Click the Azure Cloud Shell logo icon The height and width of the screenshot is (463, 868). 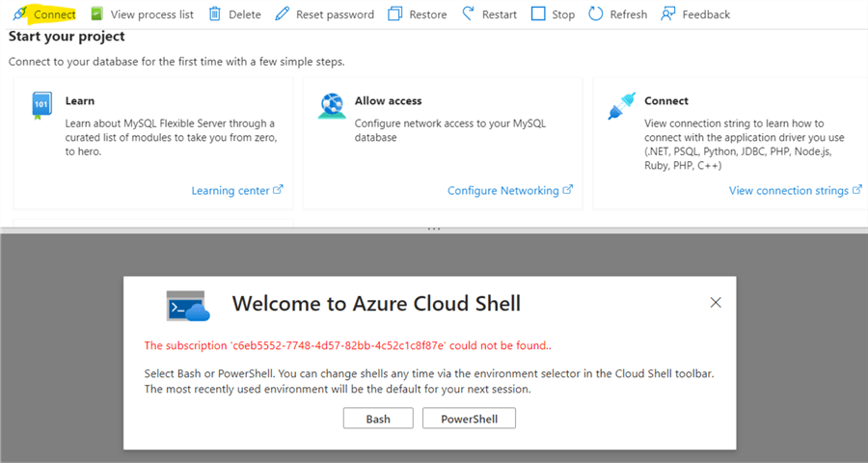188,305
